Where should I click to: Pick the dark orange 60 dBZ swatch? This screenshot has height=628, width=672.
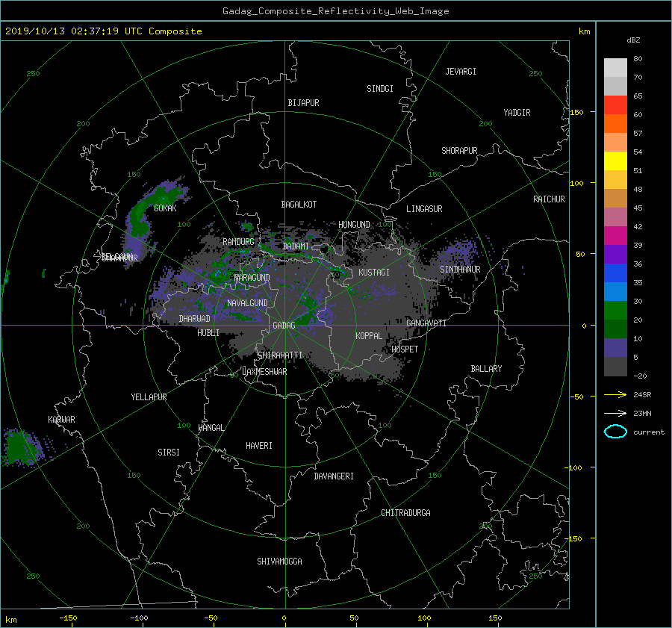[x=615, y=124]
